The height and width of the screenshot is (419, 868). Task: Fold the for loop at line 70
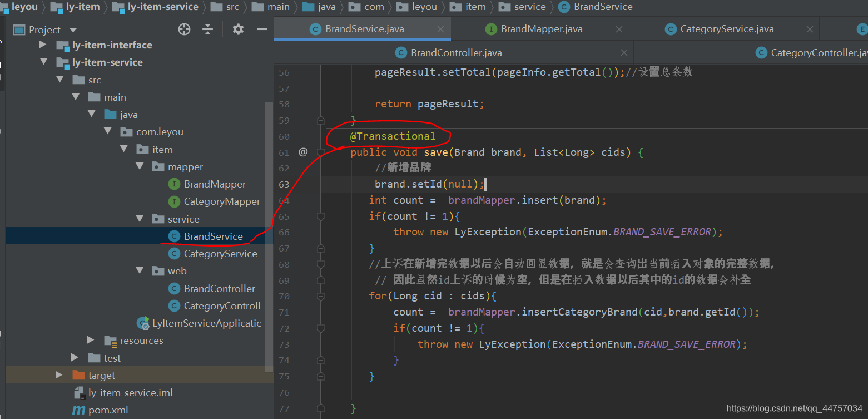(x=321, y=296)
